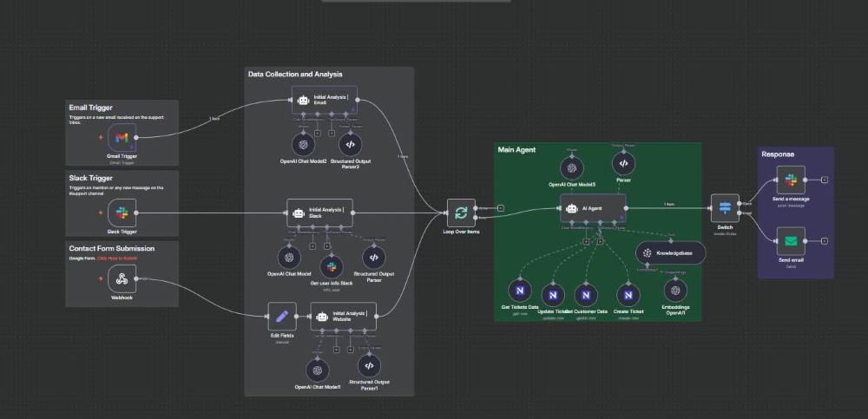Screen dimensions: 868x419
Task: Click the Main Agent sticky note title
Action: (x=517, y=150)
